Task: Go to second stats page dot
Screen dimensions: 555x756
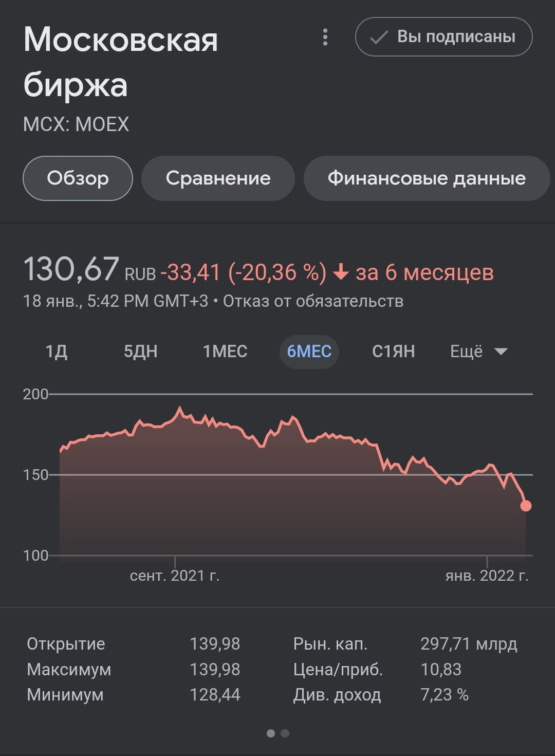Action: (x=285, y=733)
